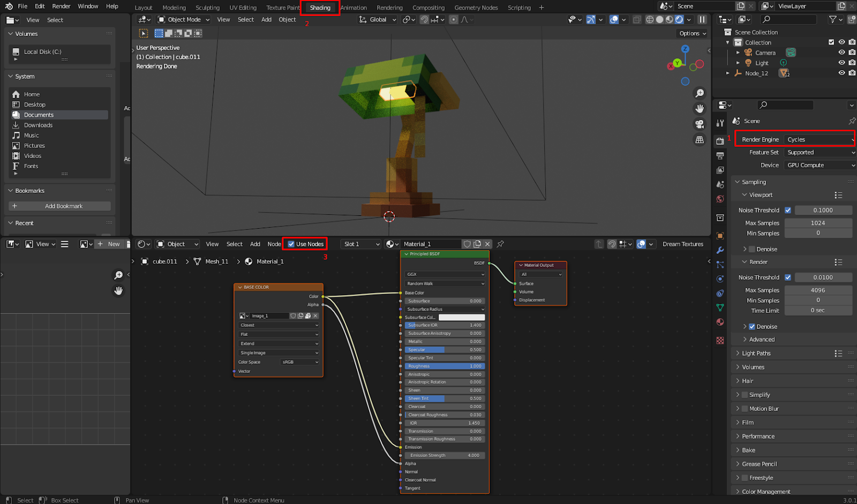The width and height of the screenshot is (857, 504).
Task: Enable the Viewport Denoise checkbox
Action: [x=752, y=249]
